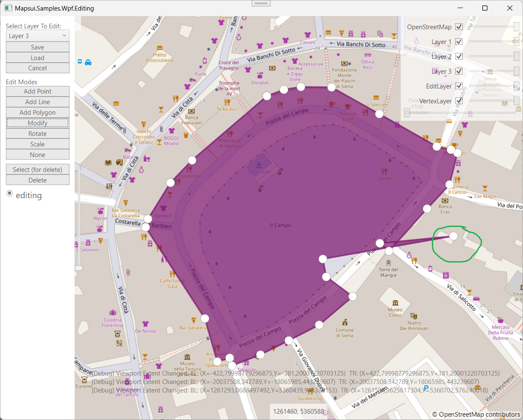This screenshot has height=420, width=523.
Task: Click the blue bus stop icon on the map
Action: point(80,61)
